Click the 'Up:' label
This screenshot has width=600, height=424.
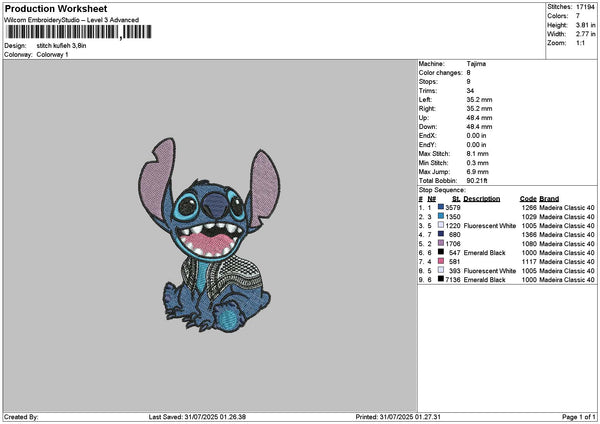pyautogui.click(x=424, y=118)
